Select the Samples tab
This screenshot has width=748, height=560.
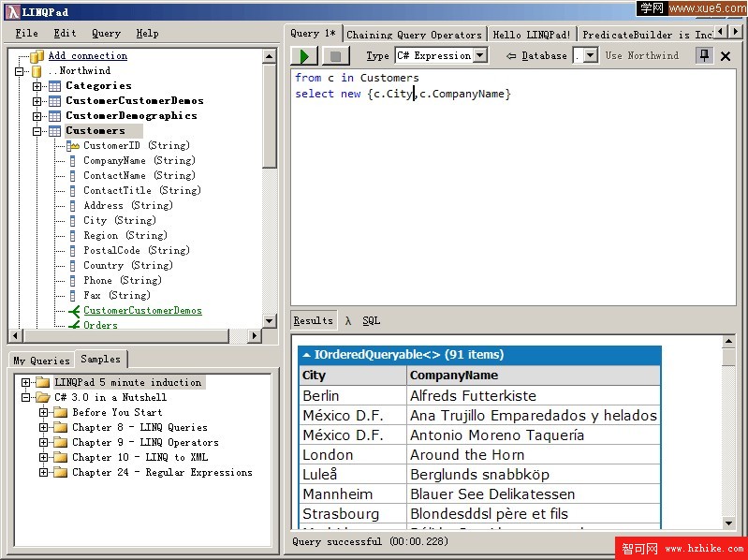(x=101, y=360)
